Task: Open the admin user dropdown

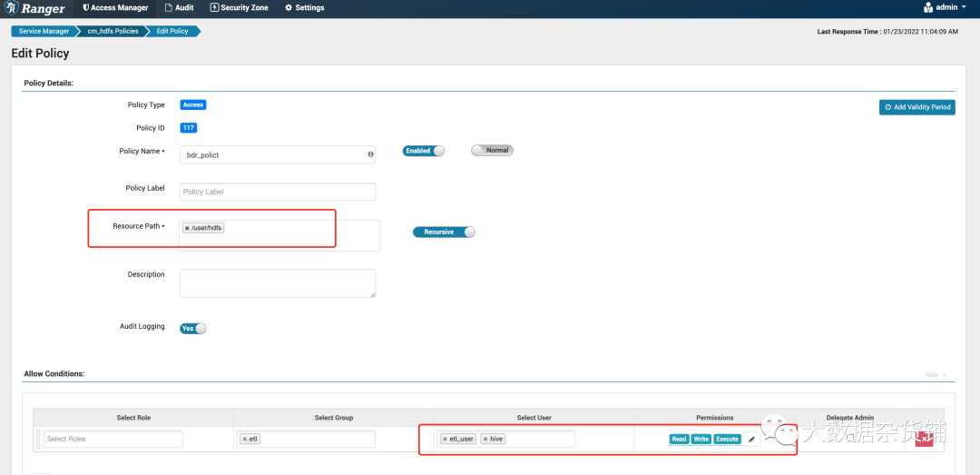Action: (x=945, y=8)
